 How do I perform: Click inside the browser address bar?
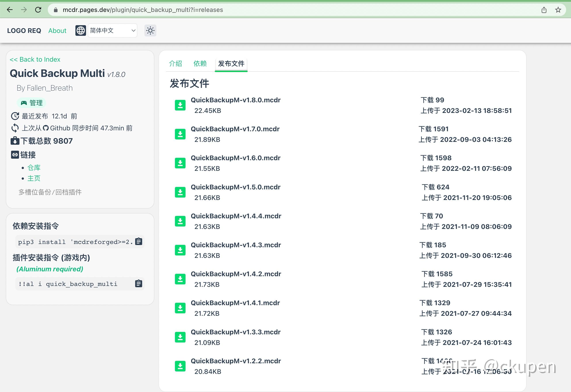[172, 10]
